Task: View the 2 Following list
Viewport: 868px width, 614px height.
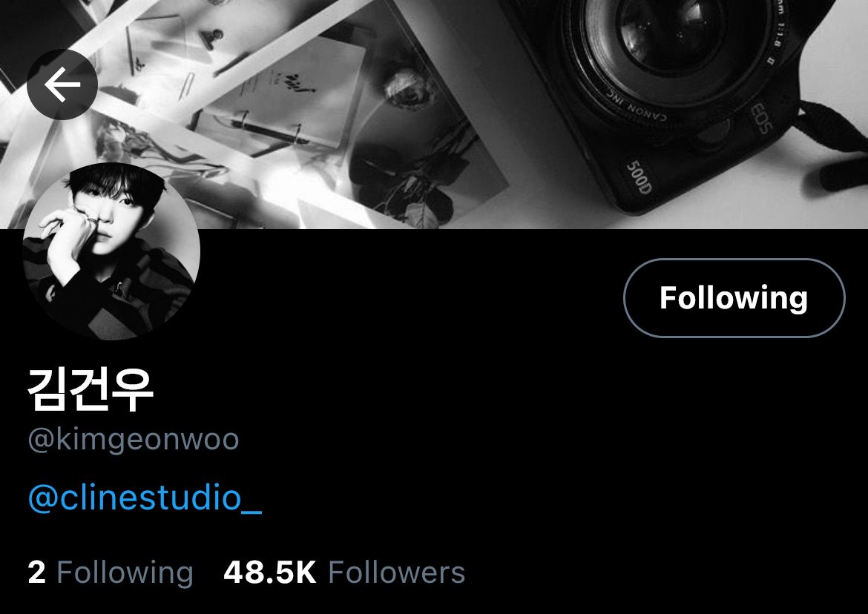Action: click(111, 572)
